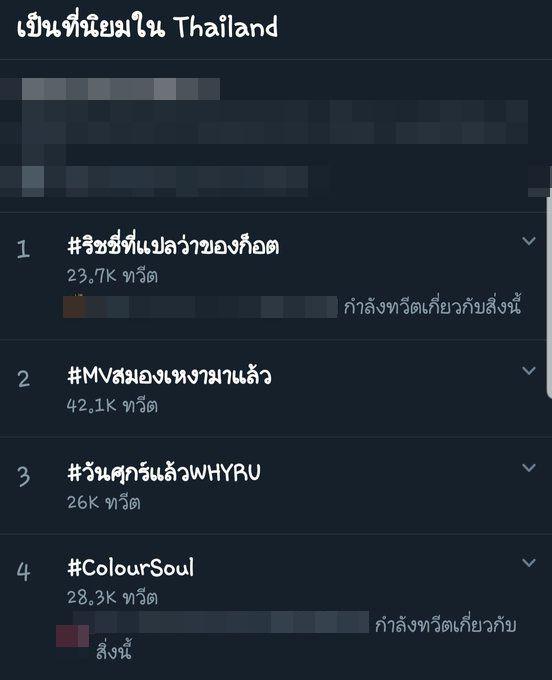Click the 42.1K ทวีต count
This screenshot has width=552, height=680.
tap(112, 405)
